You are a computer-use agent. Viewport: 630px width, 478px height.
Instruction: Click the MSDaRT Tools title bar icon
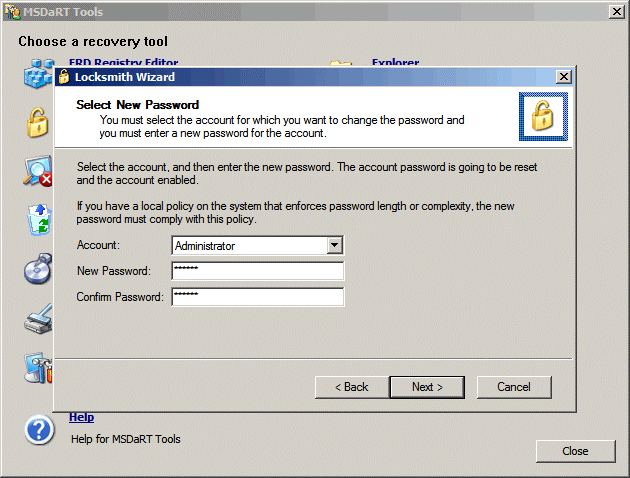12,12
